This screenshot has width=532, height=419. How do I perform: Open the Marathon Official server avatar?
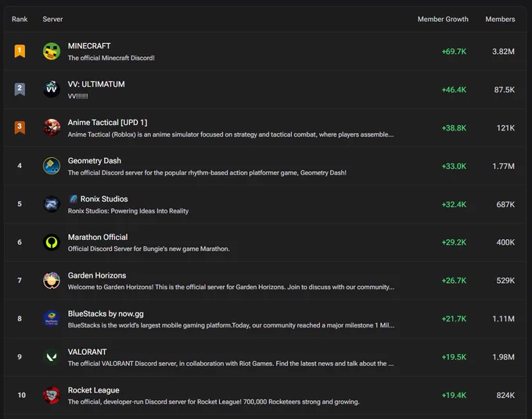(52, 242)
